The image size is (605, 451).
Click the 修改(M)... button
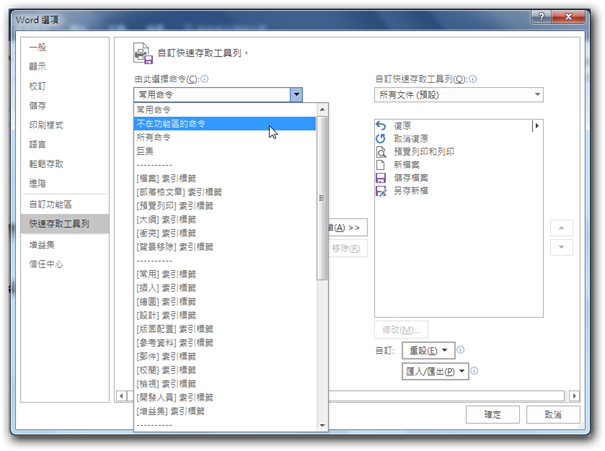(x=401, y=330)
